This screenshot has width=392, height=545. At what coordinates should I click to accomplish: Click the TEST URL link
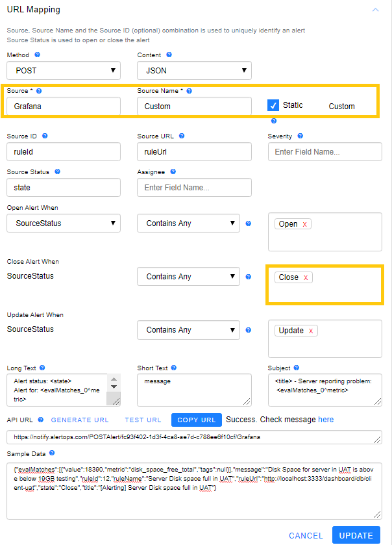coord(143,420)
